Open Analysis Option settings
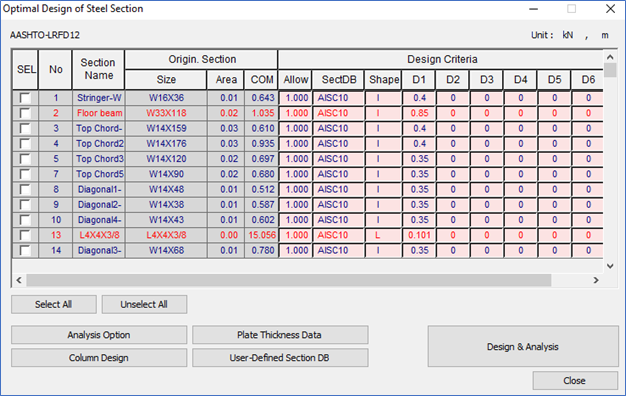 (99, 335)
